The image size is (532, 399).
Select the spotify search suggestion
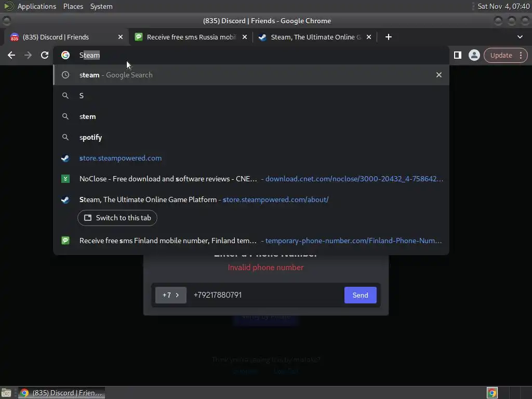click(251, 137)
